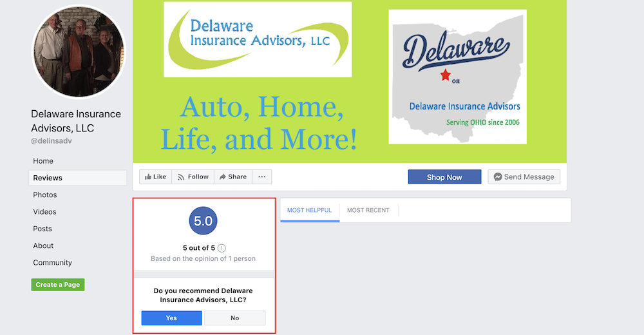Screen dimensions: 644x335
Task: Click the green Create a Page button
Action: tap(58, 285)
